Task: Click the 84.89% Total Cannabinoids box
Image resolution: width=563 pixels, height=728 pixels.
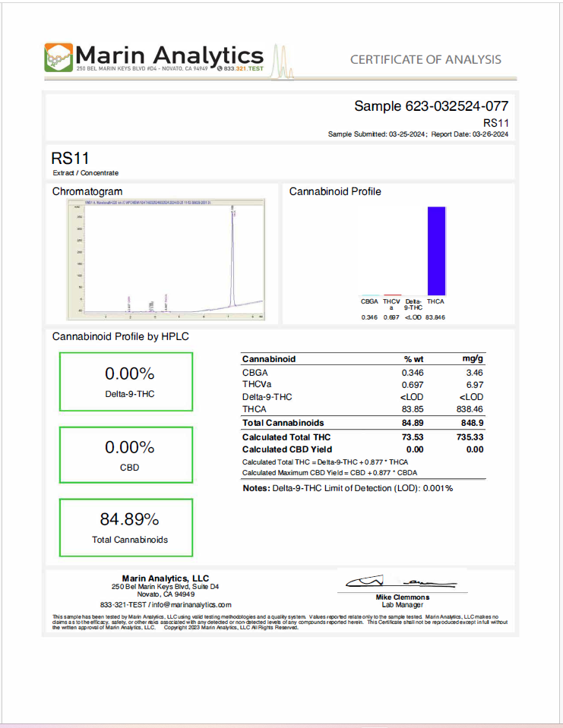Action: (128, 527)
